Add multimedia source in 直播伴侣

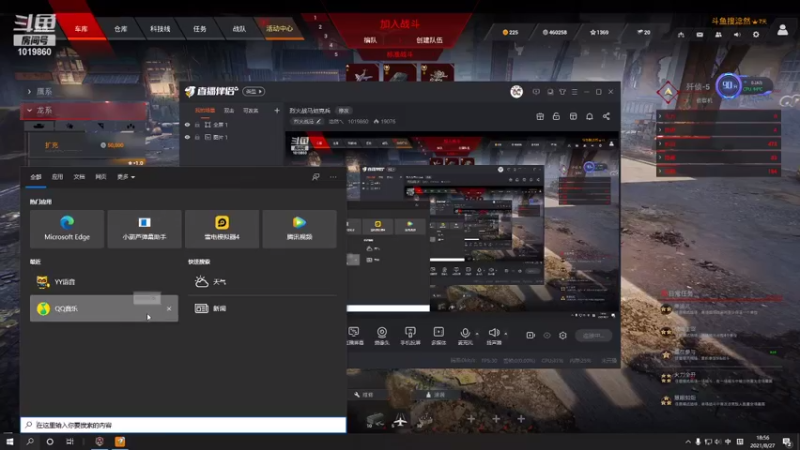pyautogui.click(x=438, y=336)
